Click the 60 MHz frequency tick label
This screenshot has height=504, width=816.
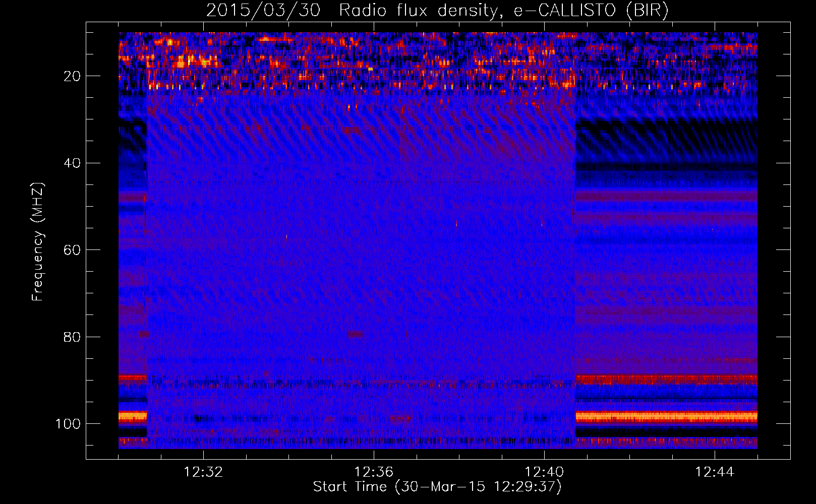[x=72, y=250]
